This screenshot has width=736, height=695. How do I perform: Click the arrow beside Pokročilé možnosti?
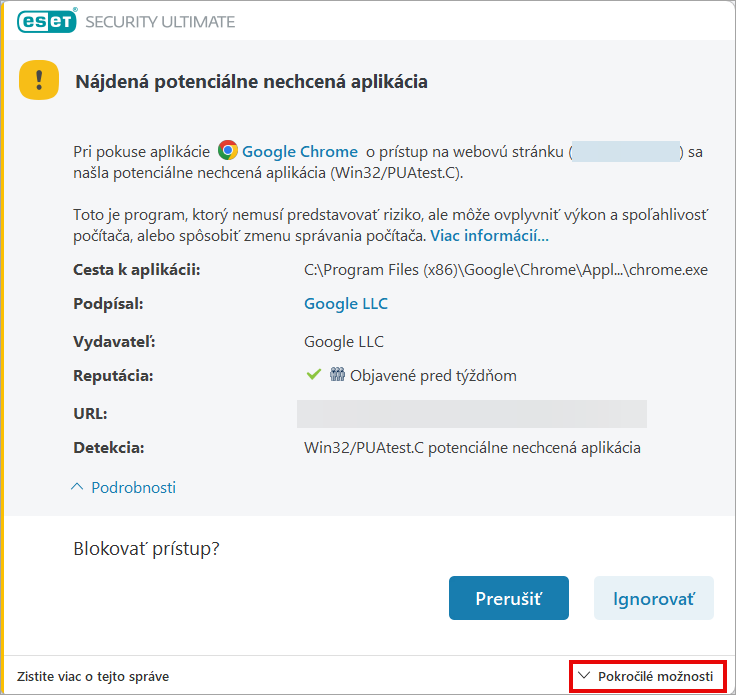[585, 677]
